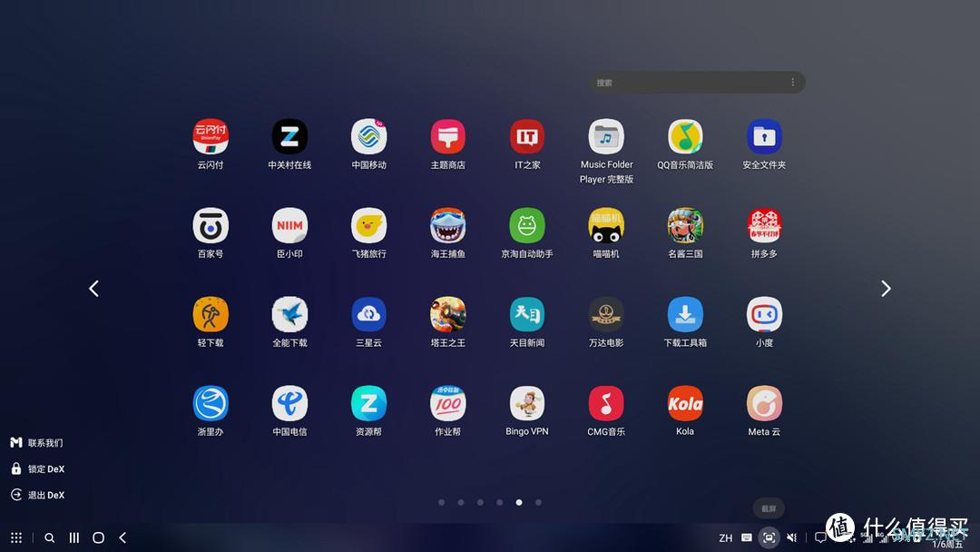Open recent apps from the taskbar
The width and height of the screenshot is (980, 552).
click(x=73, y=537)
